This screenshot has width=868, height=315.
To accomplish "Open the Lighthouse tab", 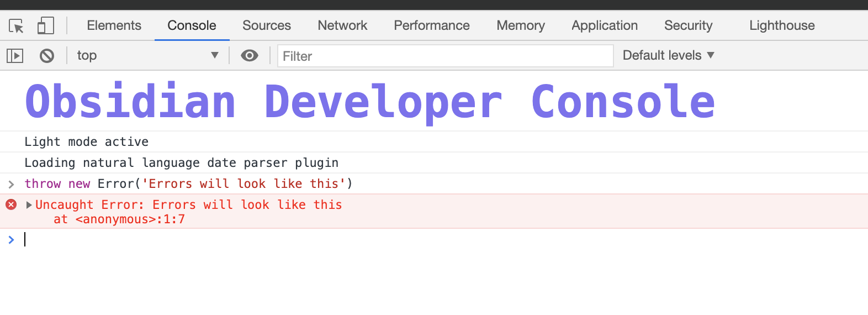I will [x=782, y=25].
